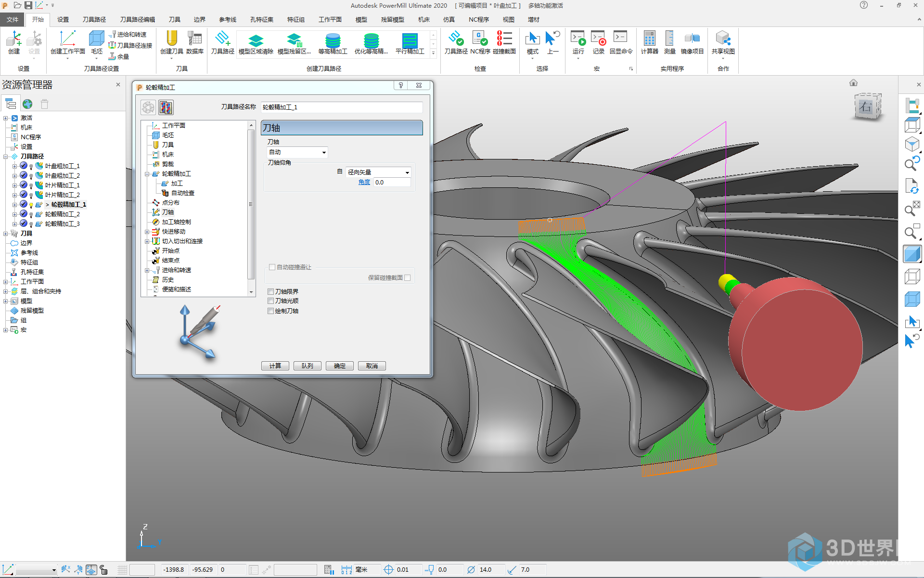Screen dimensions: 924x578
Task: Switch to the 边界 ribbon tab
Action: click(199, 19)
